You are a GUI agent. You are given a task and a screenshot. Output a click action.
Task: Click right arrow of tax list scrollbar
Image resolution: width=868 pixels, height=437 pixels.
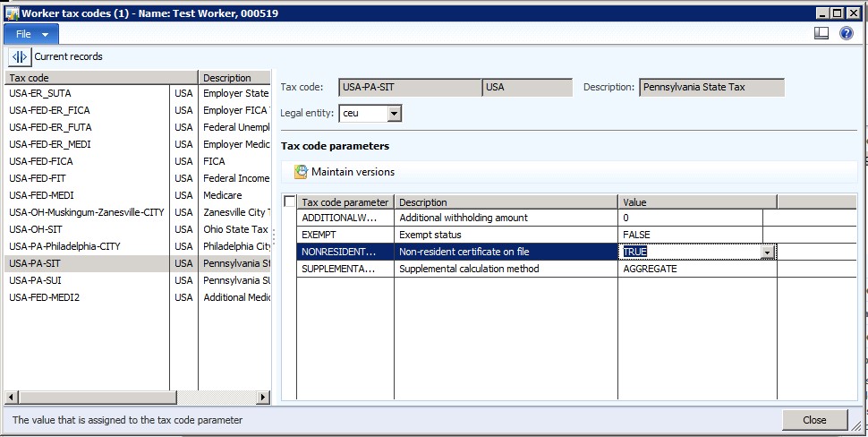pyautogui.click(x=263, y=397)
